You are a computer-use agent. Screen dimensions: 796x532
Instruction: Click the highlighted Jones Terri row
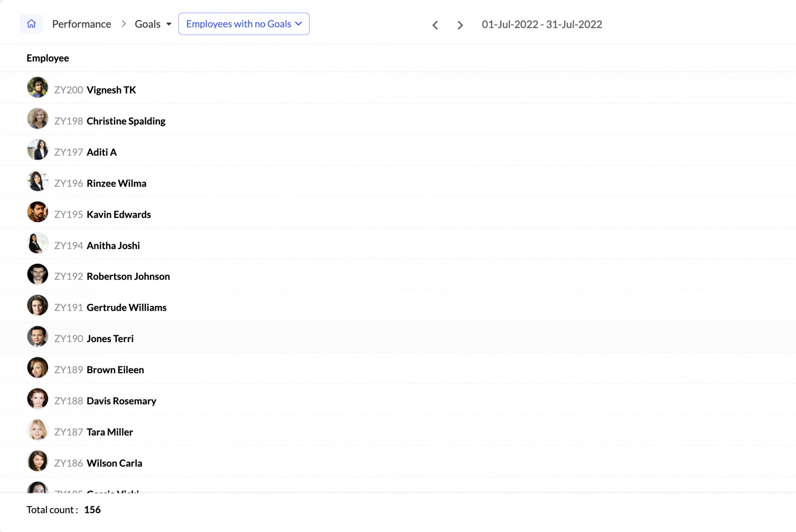pyautogui.click(x=110, y=339)
